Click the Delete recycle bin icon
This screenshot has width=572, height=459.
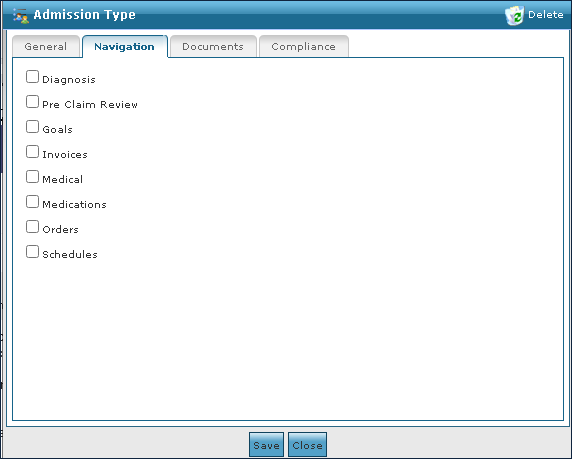(514, 16)
